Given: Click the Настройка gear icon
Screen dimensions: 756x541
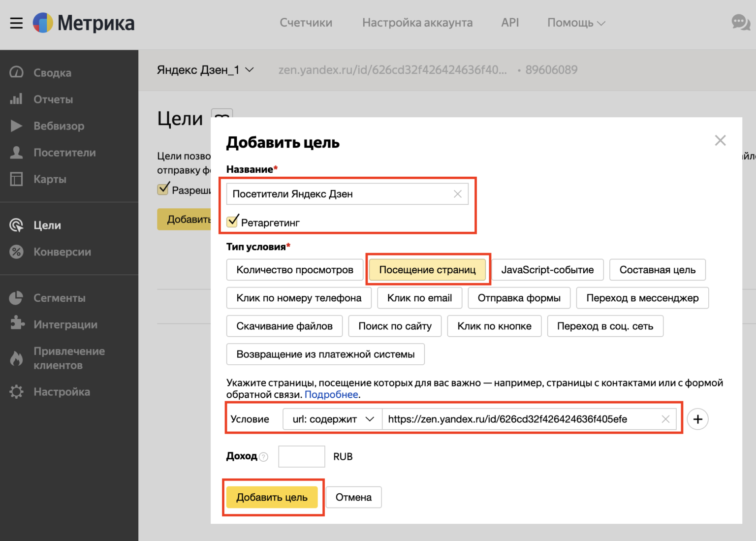Looking at the screenshot, I should tap(16, 392).
